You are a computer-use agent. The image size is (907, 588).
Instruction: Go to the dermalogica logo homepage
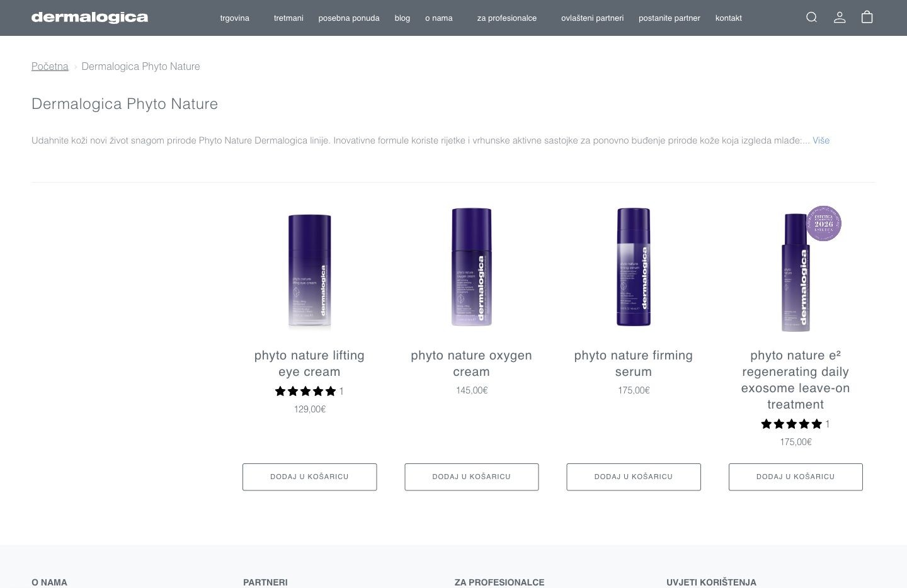pos(89,18)
